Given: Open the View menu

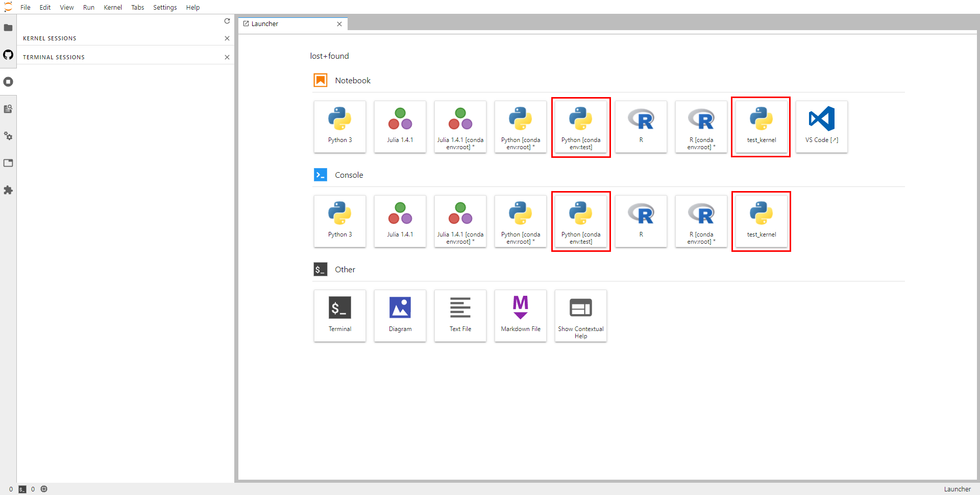Looking at the screenshot, I should pyautogui.click(x=67, y=7).
